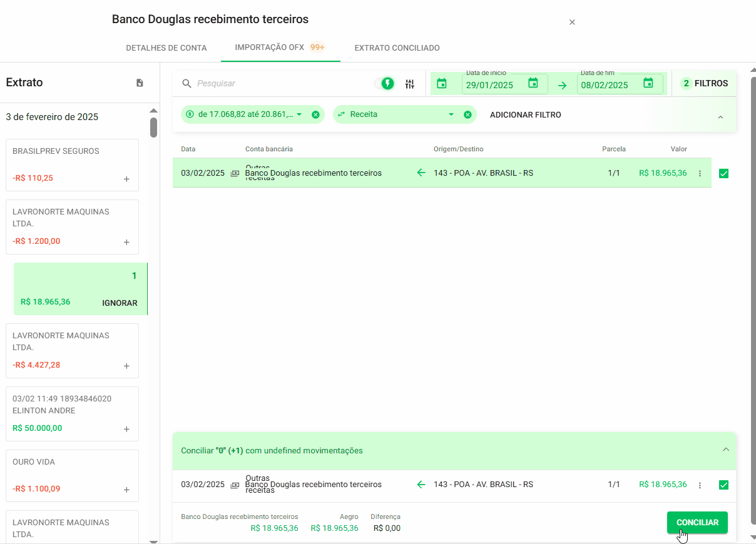This screenshot has width=756, height=544.
Task: Switch to the Extrato Conciliado tab
Action: pos(397,48)
